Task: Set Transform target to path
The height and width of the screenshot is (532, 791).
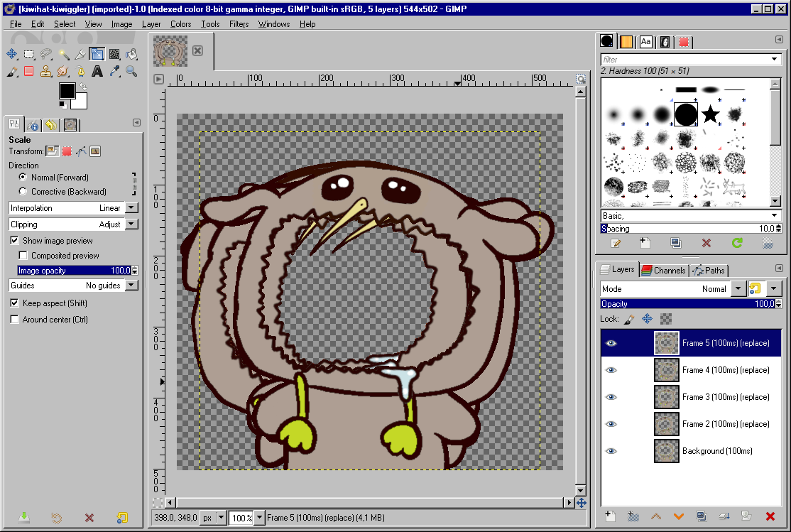Action: tap(81, 151)
